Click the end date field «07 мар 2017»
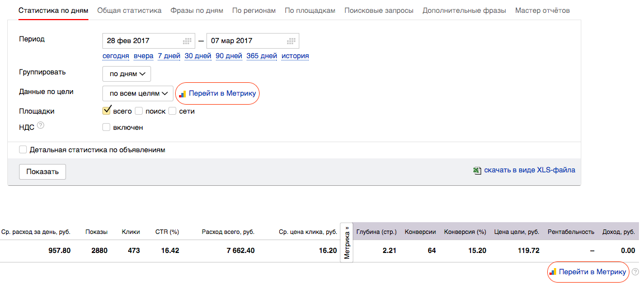Image resolution: width=644 pixels, height=286 pixels. [x=252, y=41]
